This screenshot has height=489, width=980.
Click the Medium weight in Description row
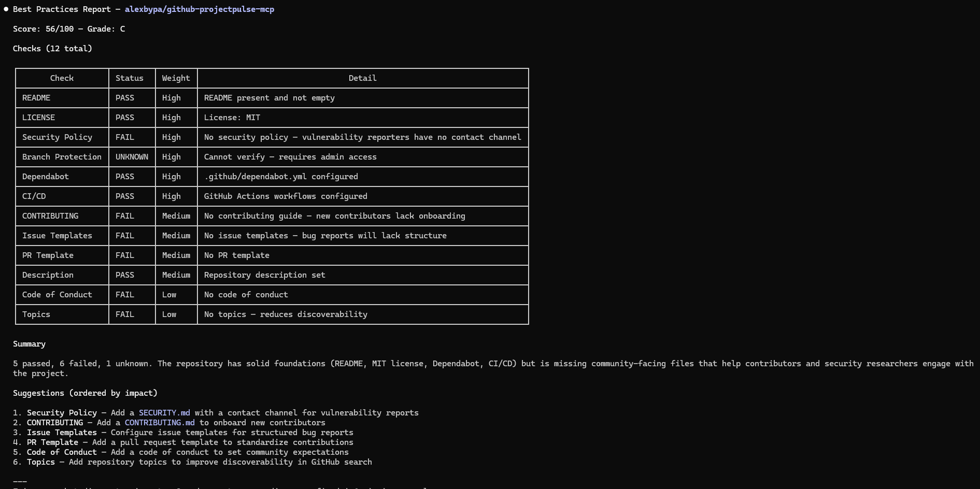[x=176, y=275]
